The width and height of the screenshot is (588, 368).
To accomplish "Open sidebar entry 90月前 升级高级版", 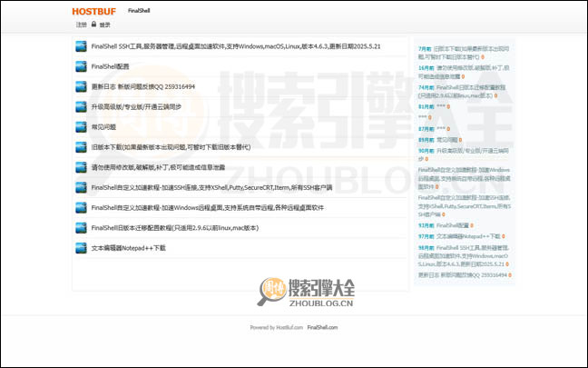I will click(x=464, y=154).
